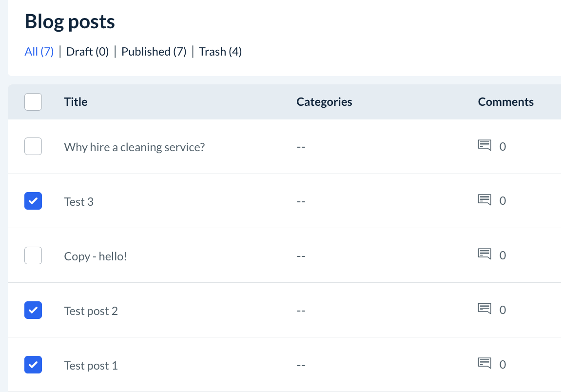Open the Test 3 post title
The width and height of the screenshot is (561, 392).
point(78,201)
